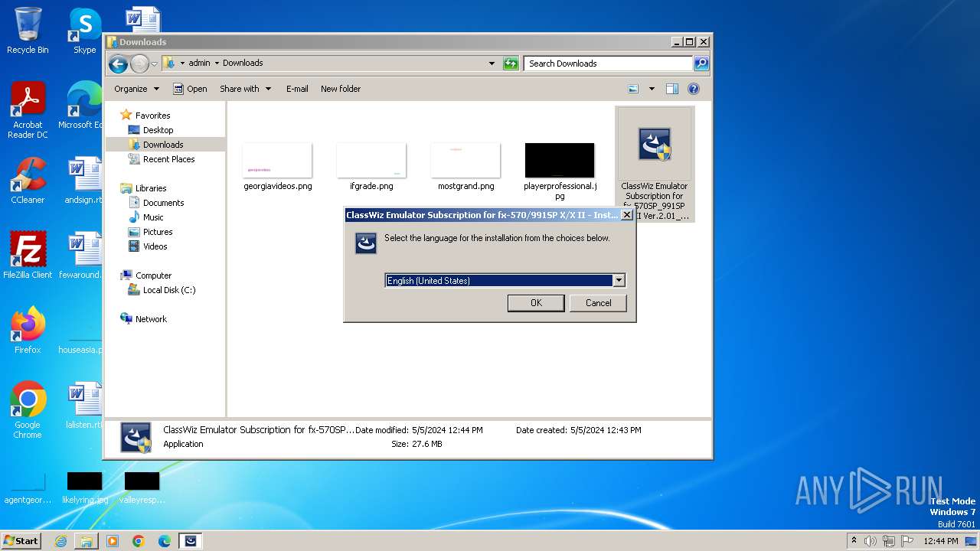Select valleyresp desktop file

coord(142,488)
